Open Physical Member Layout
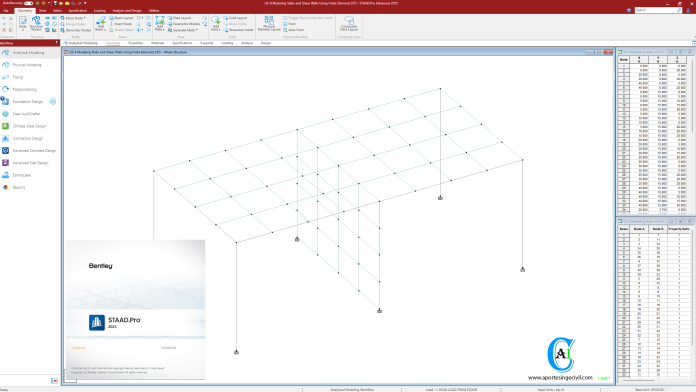696x392 pixels. [x=269, y=24]
